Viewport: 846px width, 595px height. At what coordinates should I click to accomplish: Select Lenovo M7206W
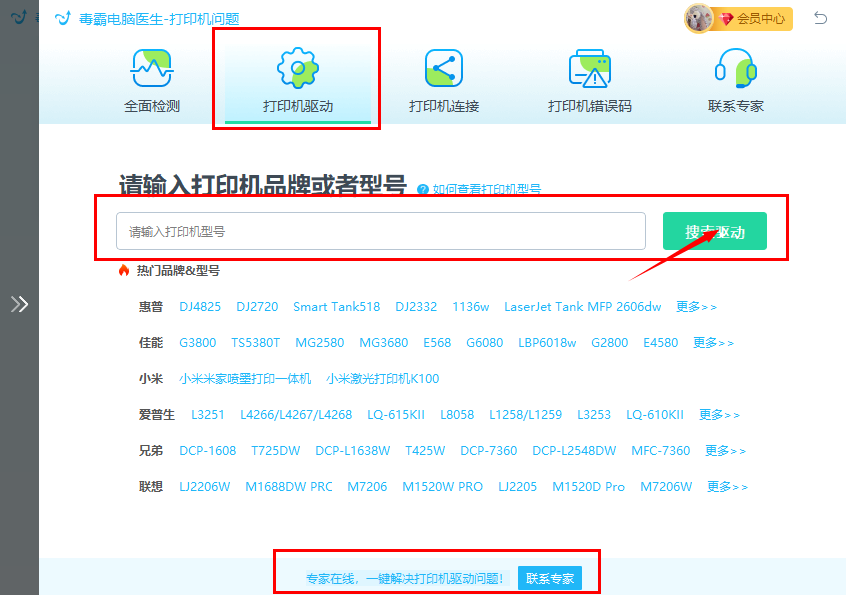click(x=666, y=487)
